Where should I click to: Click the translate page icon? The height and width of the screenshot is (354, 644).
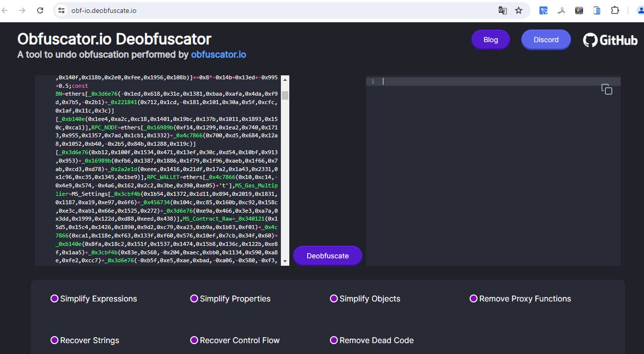502,10
